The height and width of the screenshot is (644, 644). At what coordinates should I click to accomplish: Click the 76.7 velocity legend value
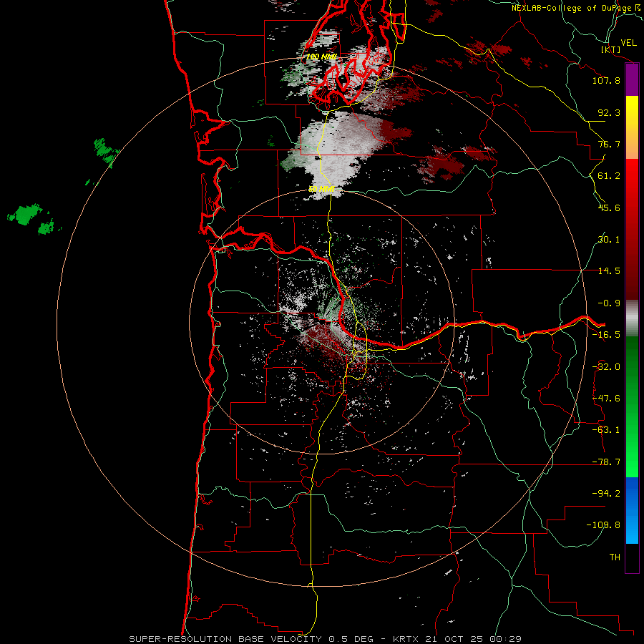(609, 144)
